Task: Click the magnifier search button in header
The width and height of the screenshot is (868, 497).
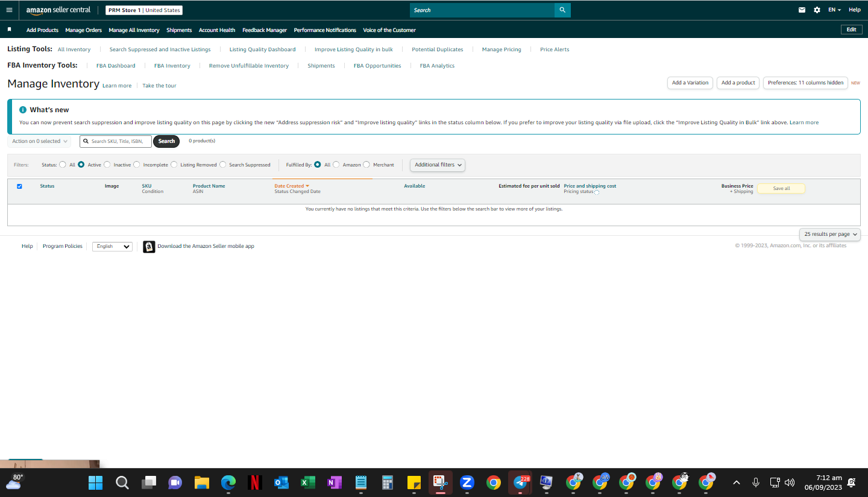Action: pyautogui.click(x=562, y=10)
